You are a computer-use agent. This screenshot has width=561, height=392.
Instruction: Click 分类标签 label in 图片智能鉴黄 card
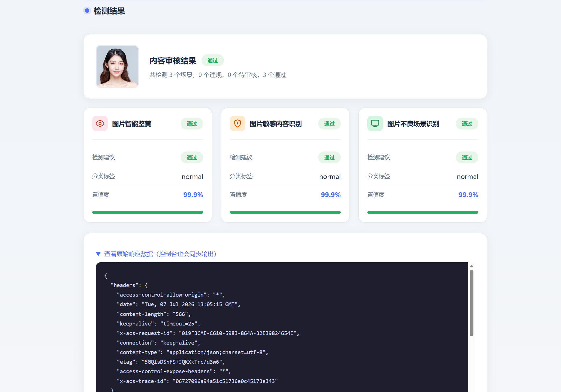click(103, 176)
